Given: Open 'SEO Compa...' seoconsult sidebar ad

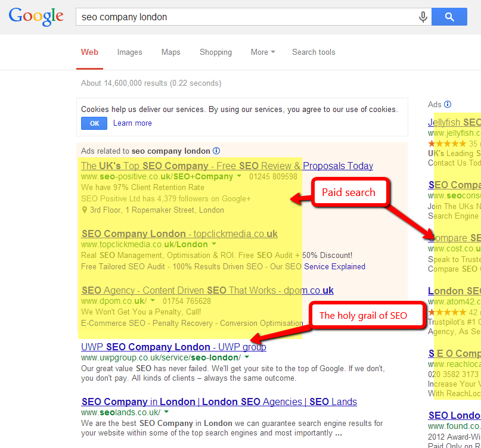Looking at the screenshot, I should 454,185.
